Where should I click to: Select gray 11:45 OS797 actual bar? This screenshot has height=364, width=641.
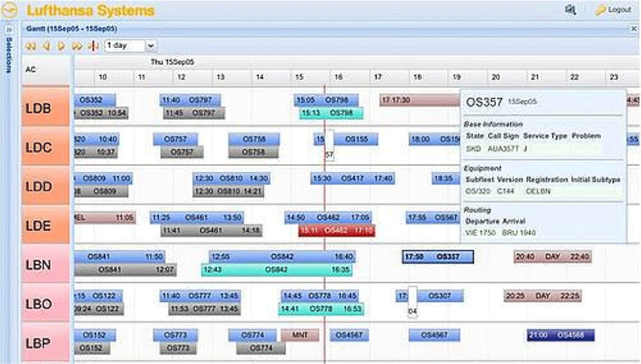tap(195, 113)
